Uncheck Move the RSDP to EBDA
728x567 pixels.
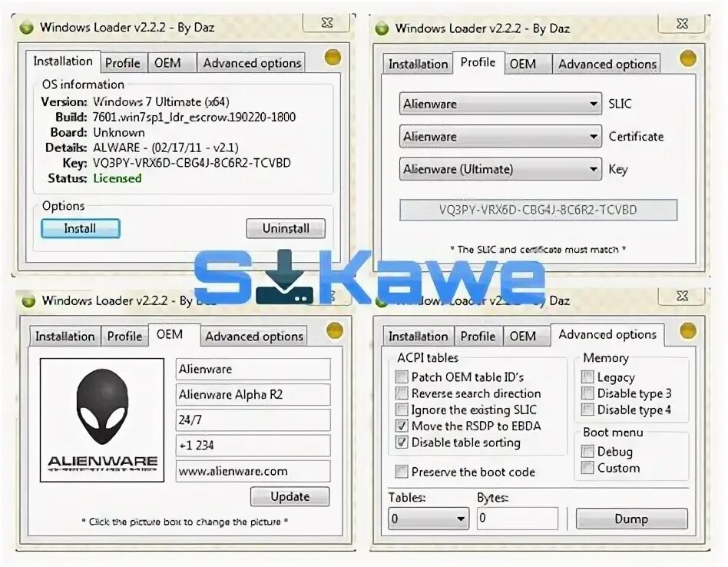[401, 426]
